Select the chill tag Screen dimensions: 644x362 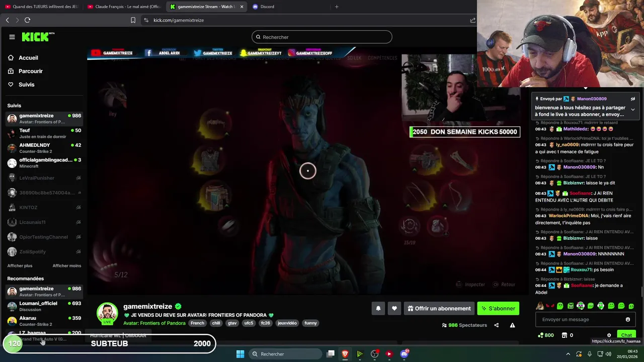[x=216, y=323]
